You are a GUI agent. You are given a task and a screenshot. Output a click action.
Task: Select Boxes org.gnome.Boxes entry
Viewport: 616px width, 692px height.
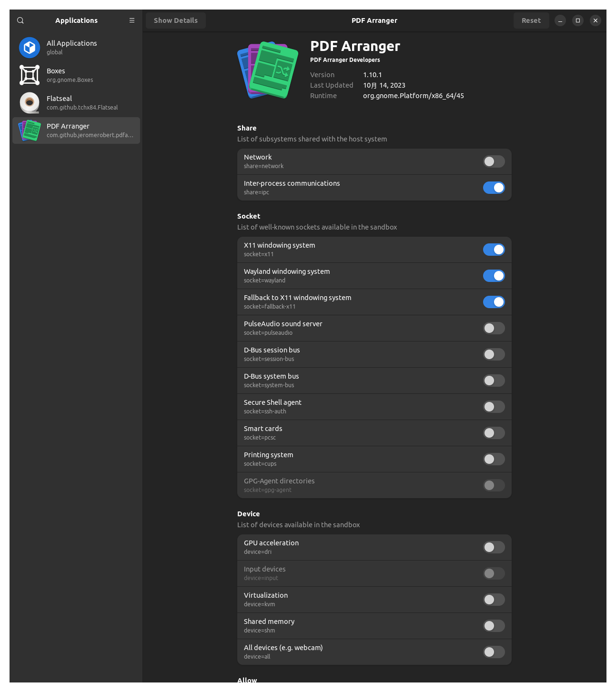click(x=76, y=75)
